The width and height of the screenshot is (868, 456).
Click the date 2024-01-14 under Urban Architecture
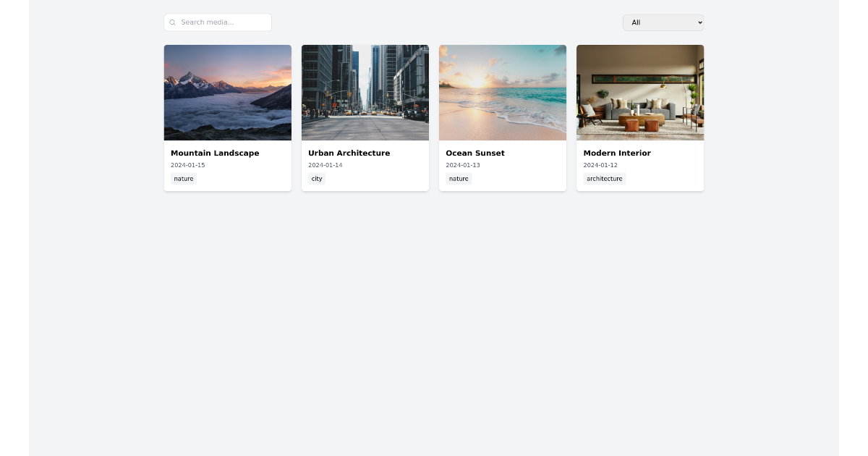point(325,165)
